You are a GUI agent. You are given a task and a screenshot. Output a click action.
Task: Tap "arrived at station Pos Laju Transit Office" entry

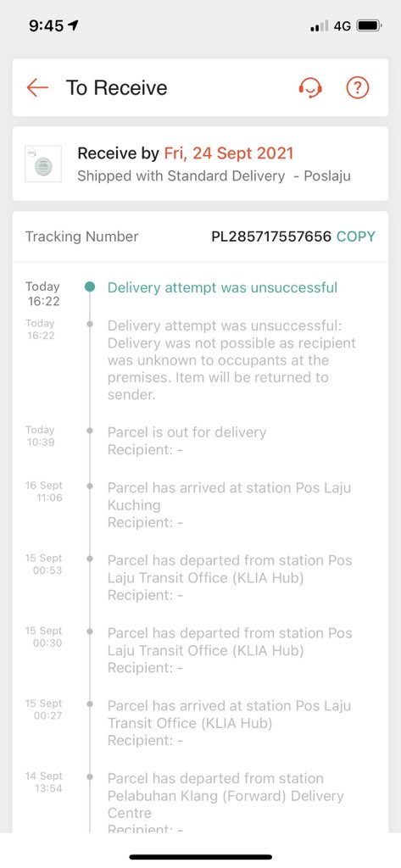pyautogui.click(x=229, y=723)
